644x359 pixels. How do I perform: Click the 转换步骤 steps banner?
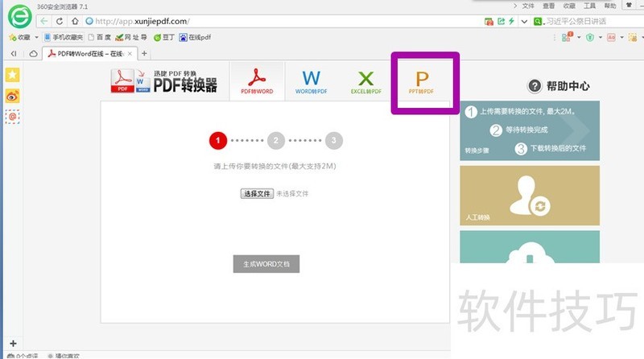[x=530, y=130]
